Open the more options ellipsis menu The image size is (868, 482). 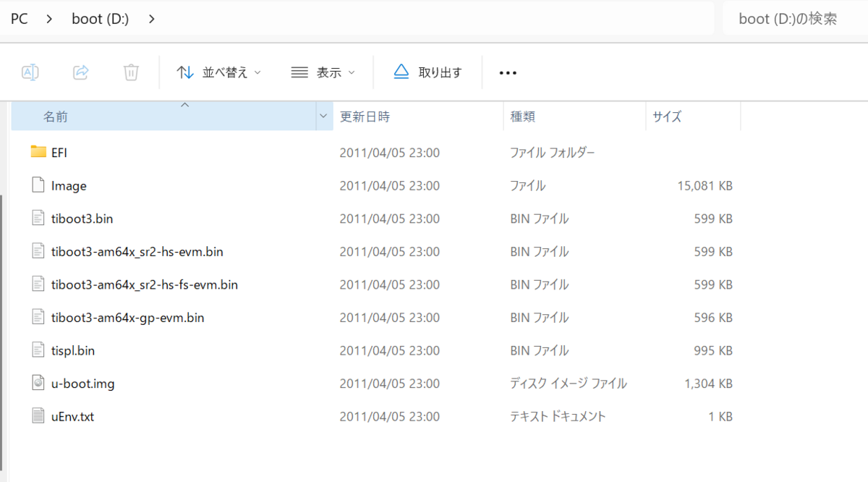(x=509, y=73)
